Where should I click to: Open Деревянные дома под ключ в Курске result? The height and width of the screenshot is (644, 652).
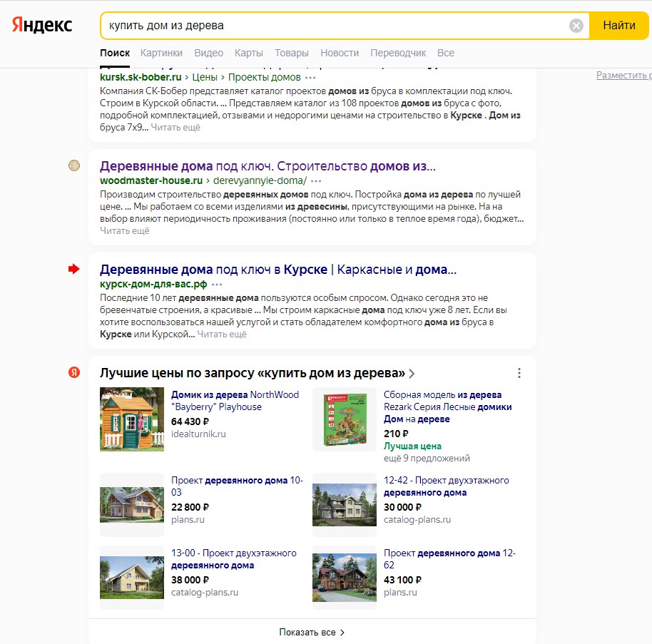(278, 270)
